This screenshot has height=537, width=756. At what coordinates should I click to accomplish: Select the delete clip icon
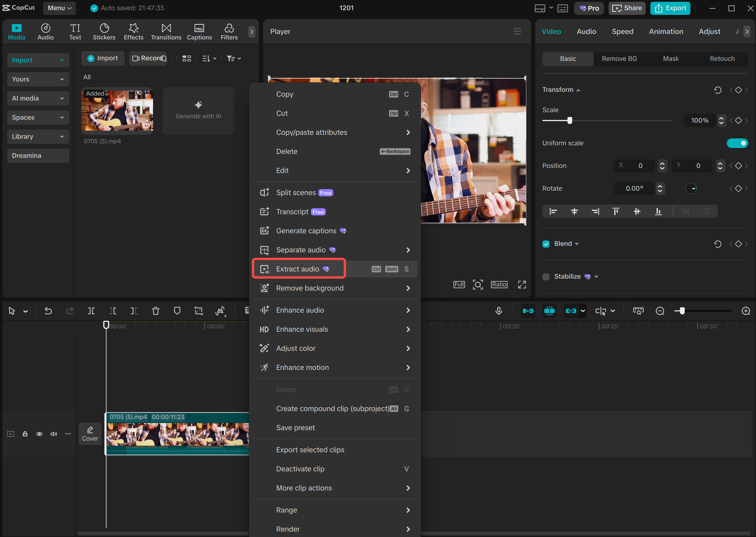[x=155, y=311]
